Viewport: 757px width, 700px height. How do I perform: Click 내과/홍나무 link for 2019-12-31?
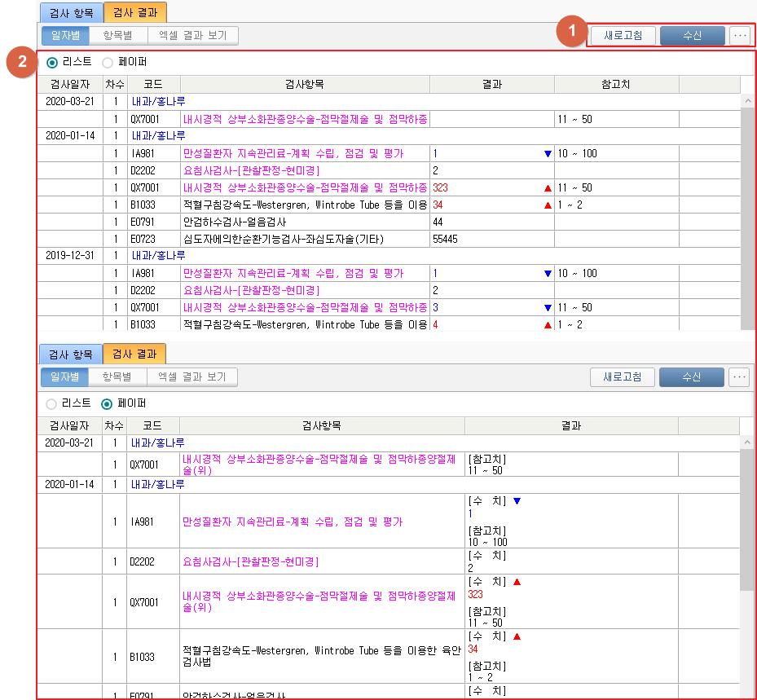click(159, 256)
